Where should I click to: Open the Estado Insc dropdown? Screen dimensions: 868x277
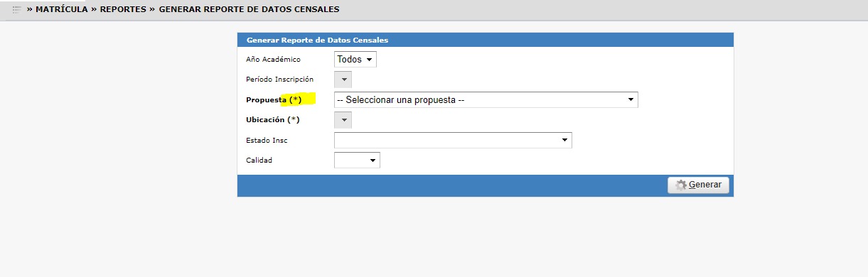[453, 140]
